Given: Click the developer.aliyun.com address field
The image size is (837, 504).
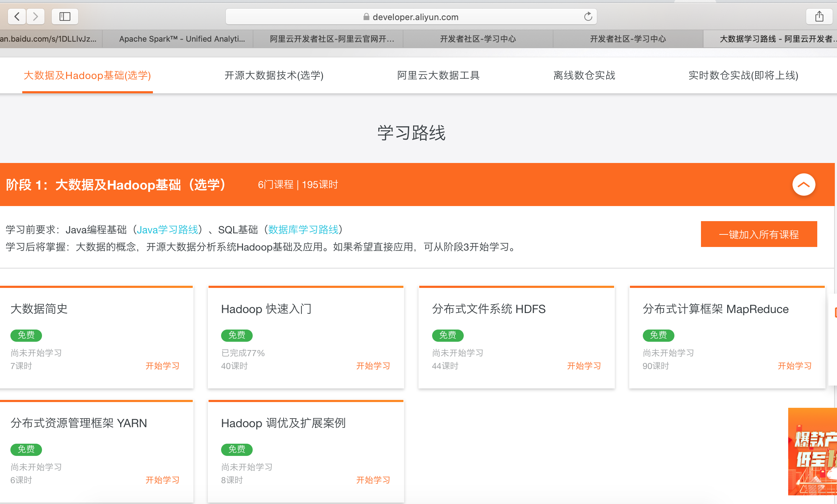Looking at the screenshot, I should tap(411, 17).
